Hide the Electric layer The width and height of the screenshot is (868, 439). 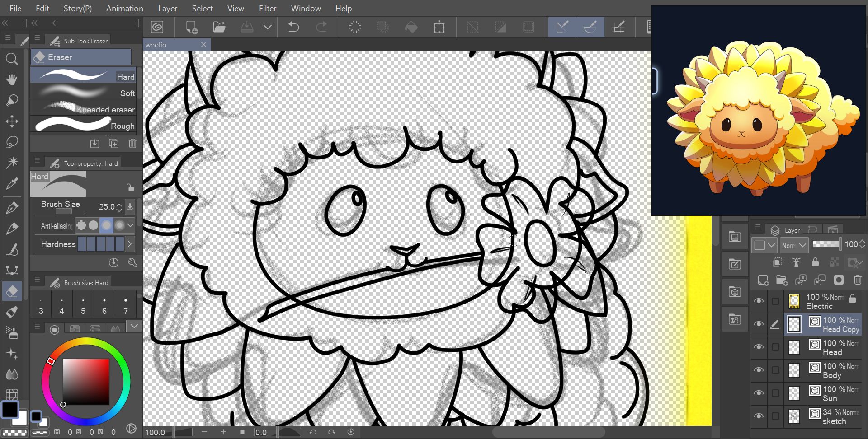click(x=759, y=301)
